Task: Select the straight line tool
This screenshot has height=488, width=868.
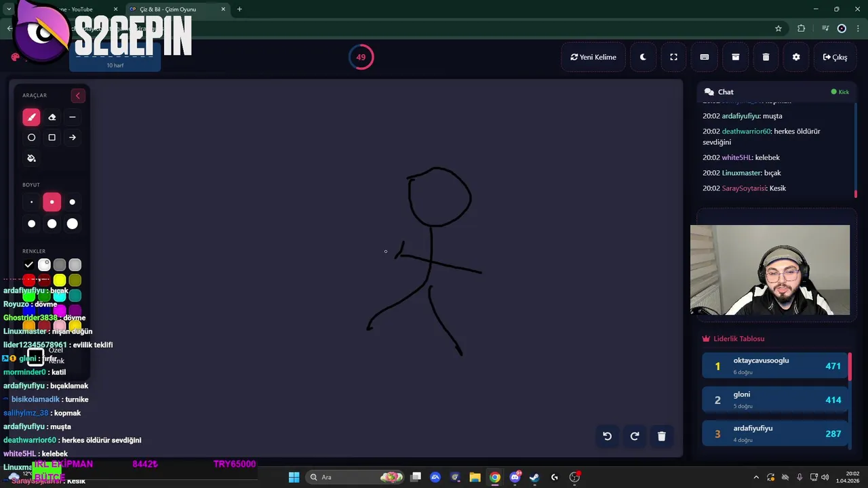Action: coord(72,117)
